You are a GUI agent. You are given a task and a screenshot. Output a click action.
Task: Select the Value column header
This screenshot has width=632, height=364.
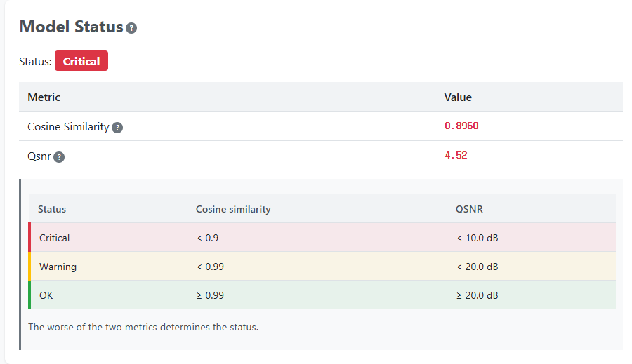(458, 97)
